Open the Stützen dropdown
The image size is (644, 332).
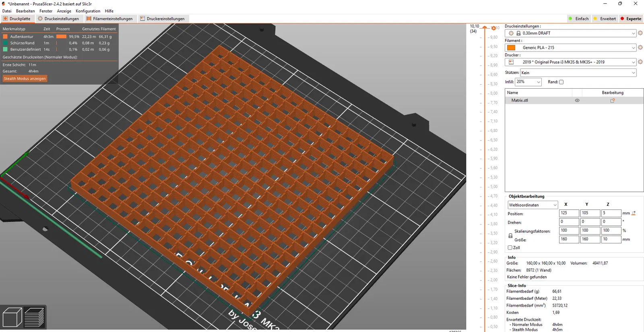[578, 73]
